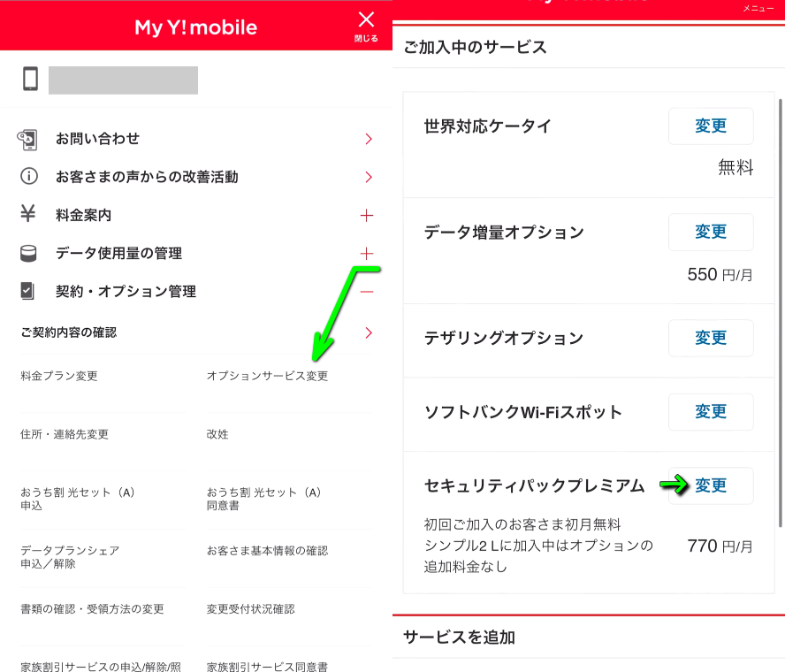
Task: Click the セキュリティパックプレミアム service name
Action: pos(534,485)
